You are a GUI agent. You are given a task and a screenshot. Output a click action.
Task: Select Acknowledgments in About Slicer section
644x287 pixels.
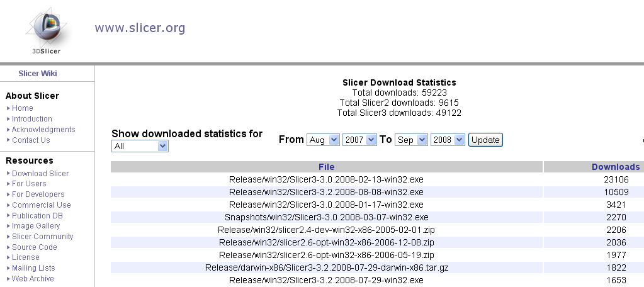pyautogui.click(x=43, y=130)
